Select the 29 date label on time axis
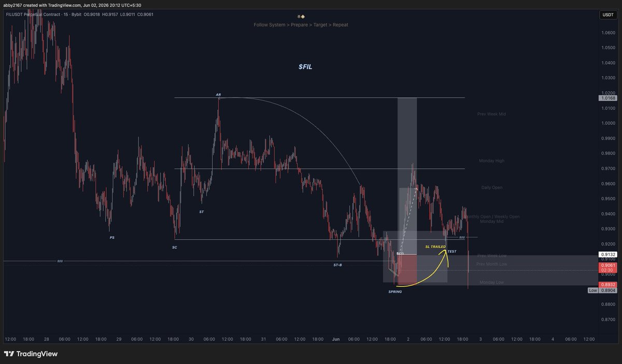Viewport: 622px width, 364px height. [x=118, y=339]
